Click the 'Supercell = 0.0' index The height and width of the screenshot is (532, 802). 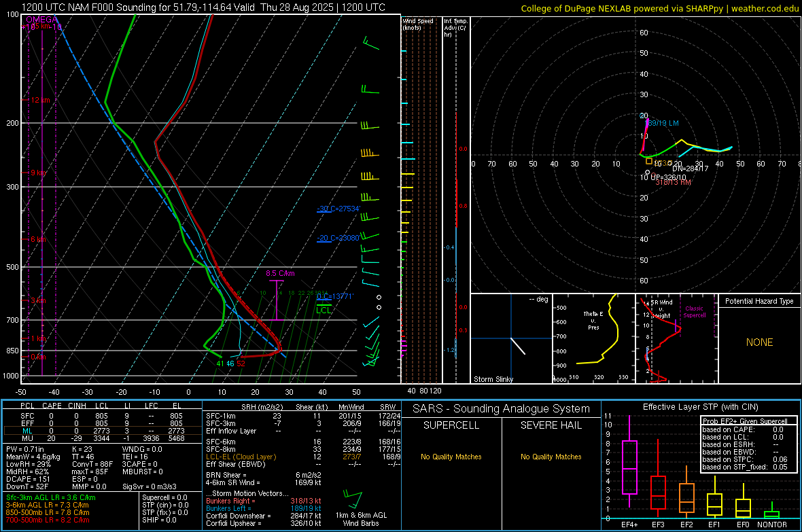[x=164, y=497]
